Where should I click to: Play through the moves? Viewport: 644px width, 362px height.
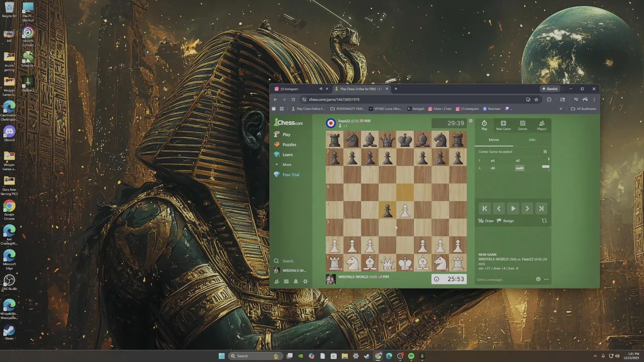click(x=513, y=209)
